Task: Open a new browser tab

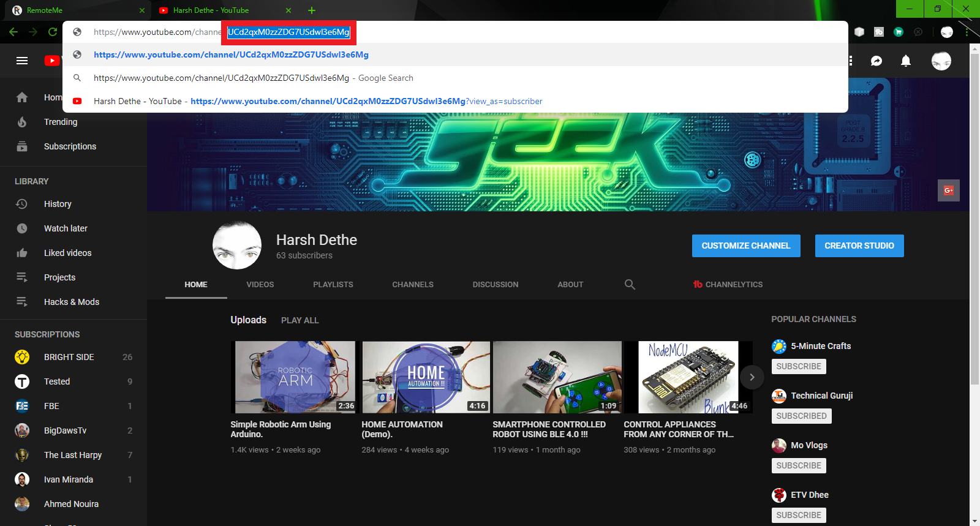Action: click(x=312, y=10)
